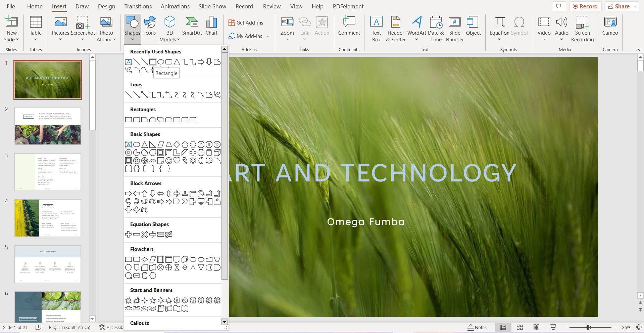The width and height of the screenshot is (644, 333).
Task: Insert a Cameo camera feed
Action: pos(610,26)
